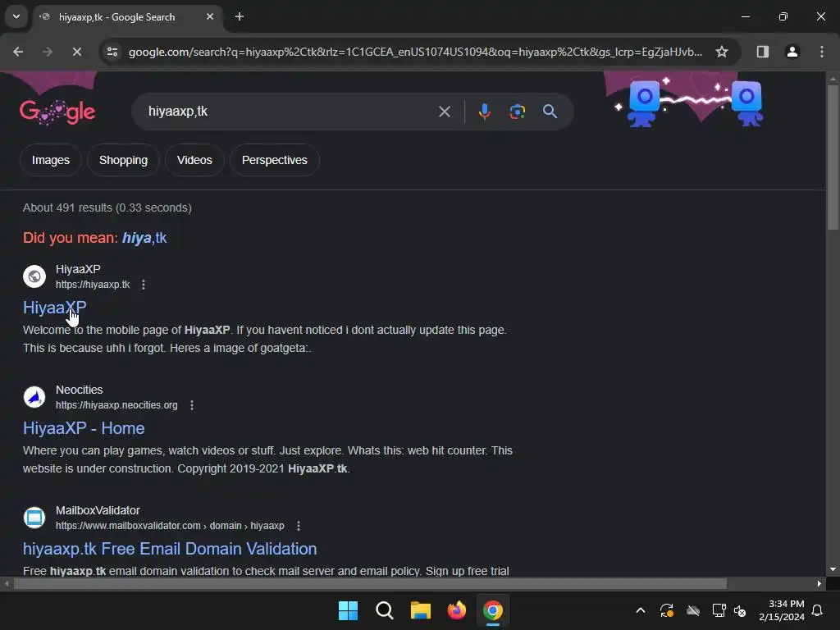
Task: View site information icon in address bar
Action: pyautogui.click(x=112, y=52)
